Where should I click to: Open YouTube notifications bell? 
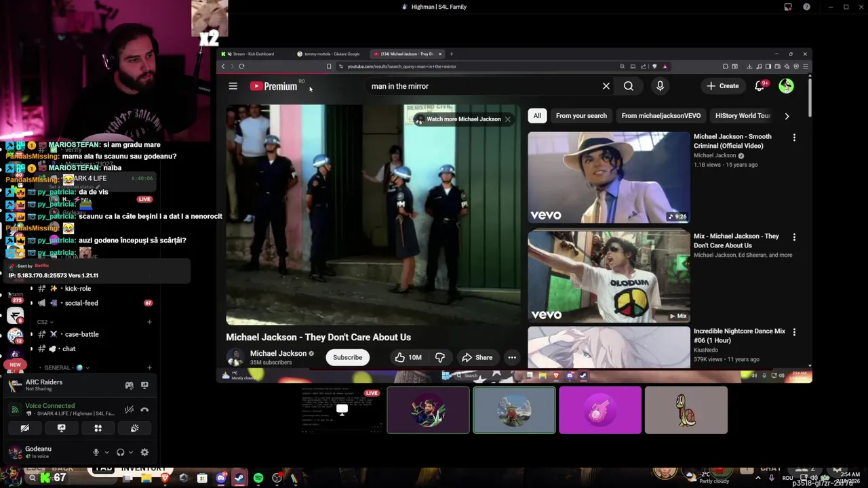tap(759, 85)
